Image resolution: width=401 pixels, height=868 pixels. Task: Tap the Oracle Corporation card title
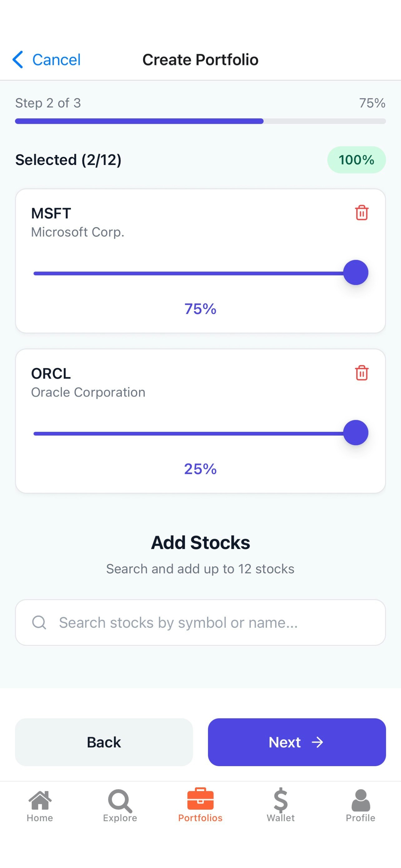(51, 374)
